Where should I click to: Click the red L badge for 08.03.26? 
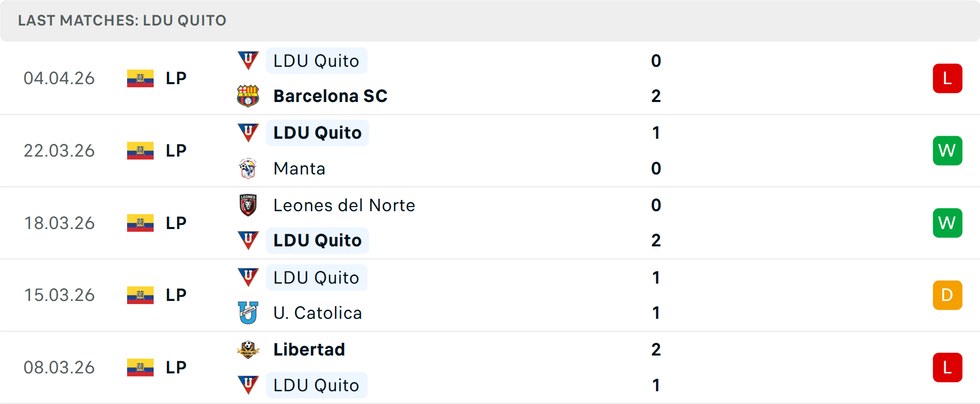click(x=947, y=367)
